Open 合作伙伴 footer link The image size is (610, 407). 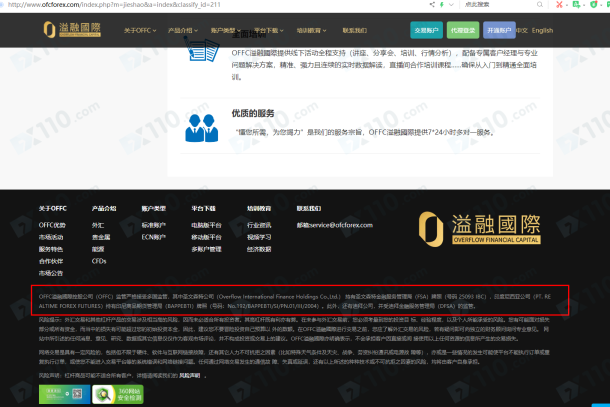coord(51,261)
